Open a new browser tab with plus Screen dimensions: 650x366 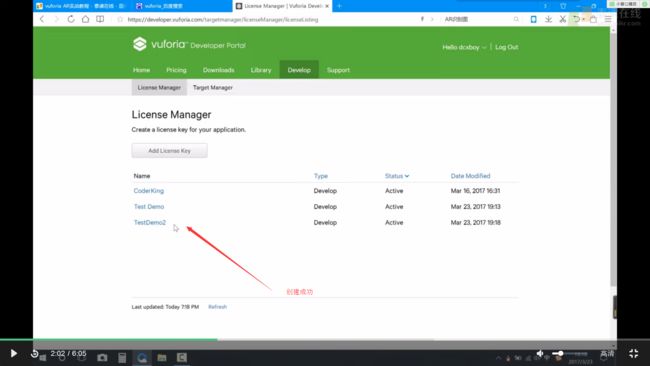340,6
